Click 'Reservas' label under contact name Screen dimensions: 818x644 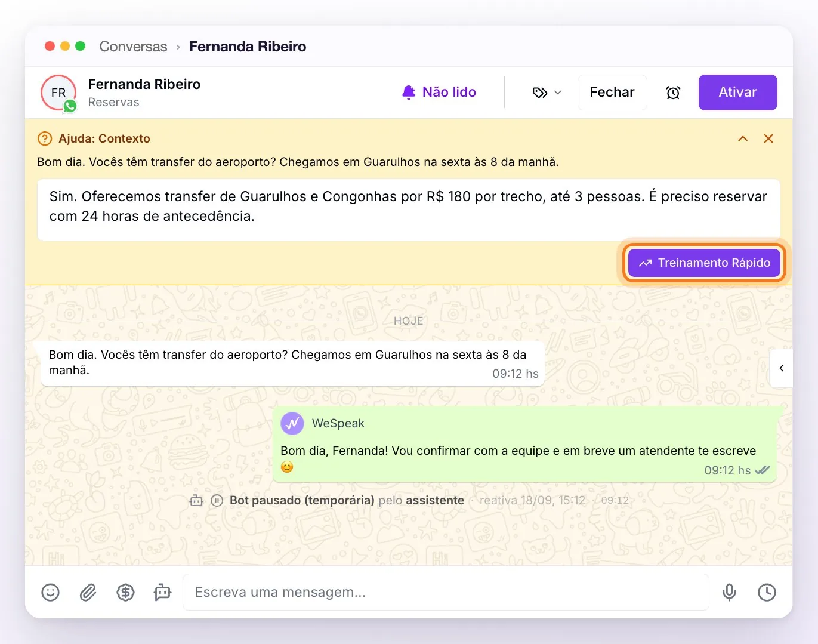(x=113, y=102)
